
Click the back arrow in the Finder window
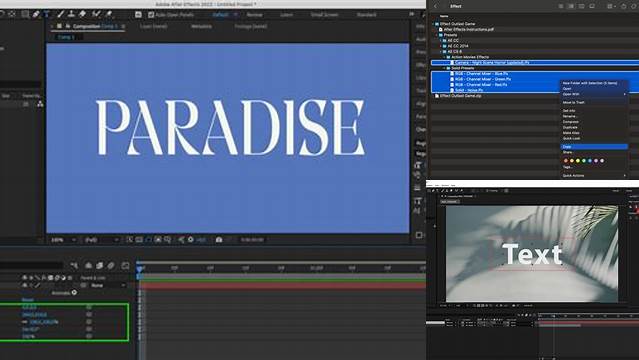coord(435,6)
